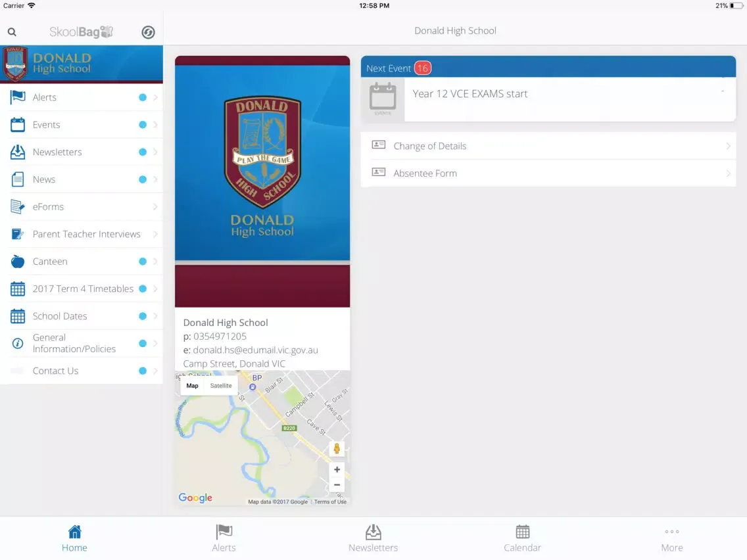Tap the Canteen apple icon
747x560 pixels.
point(18,262)
